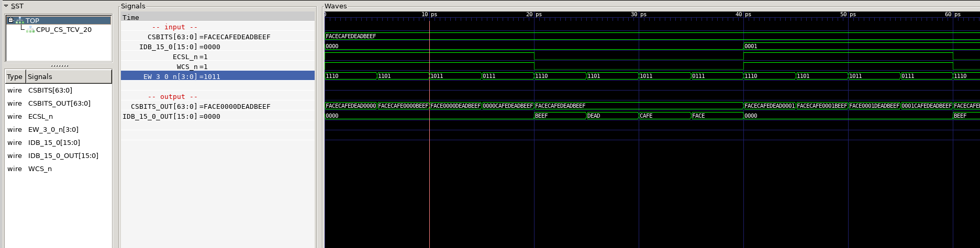
Task: Grab the dotted pane handle below tree
Action: click(60, 66)
